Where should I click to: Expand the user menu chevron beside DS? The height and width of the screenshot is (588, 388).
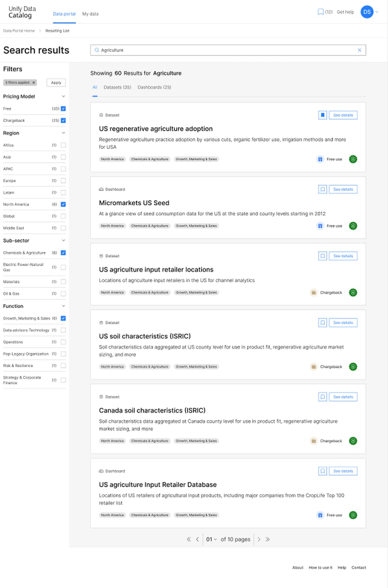tap(377, 12)
